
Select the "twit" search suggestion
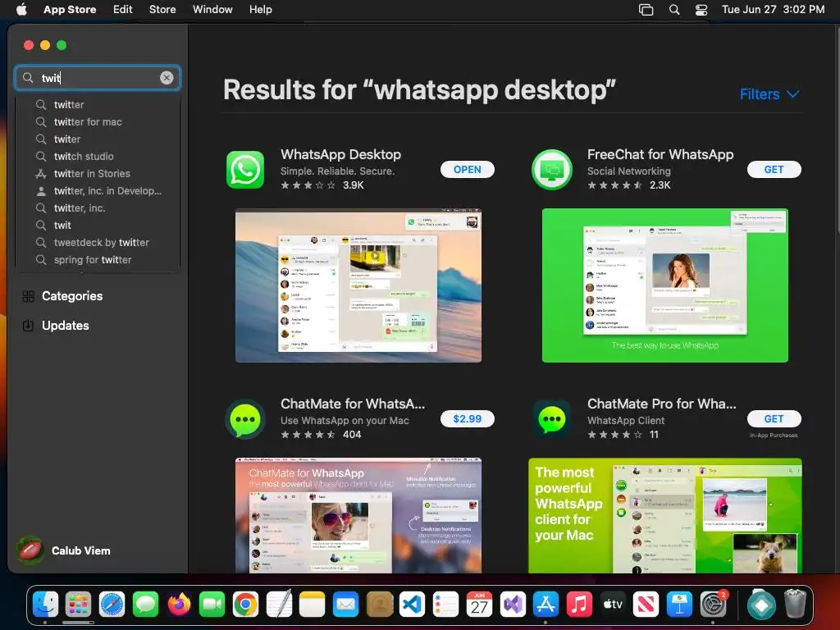(x=98, y=225)
